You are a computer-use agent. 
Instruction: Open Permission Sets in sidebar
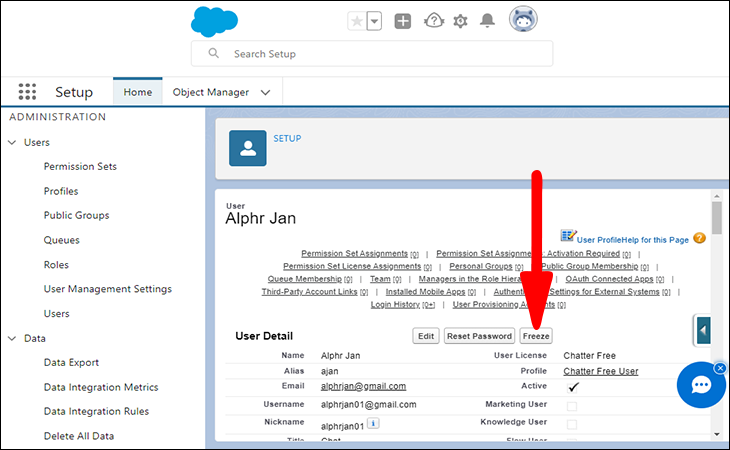[80, 167]
